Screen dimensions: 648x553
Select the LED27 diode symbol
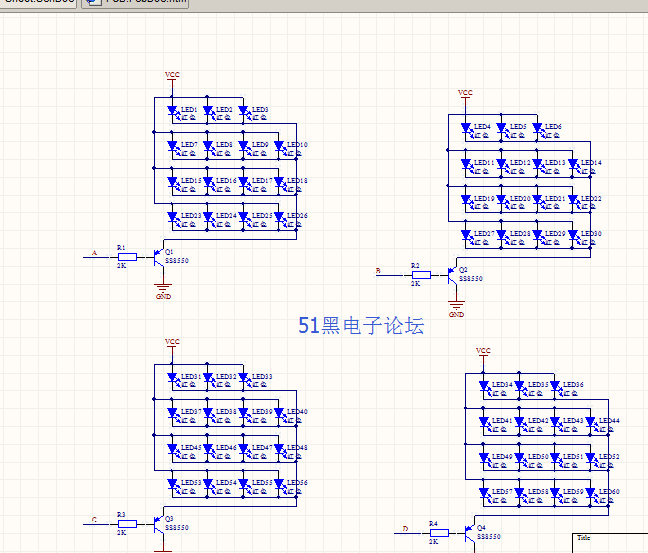466,235
